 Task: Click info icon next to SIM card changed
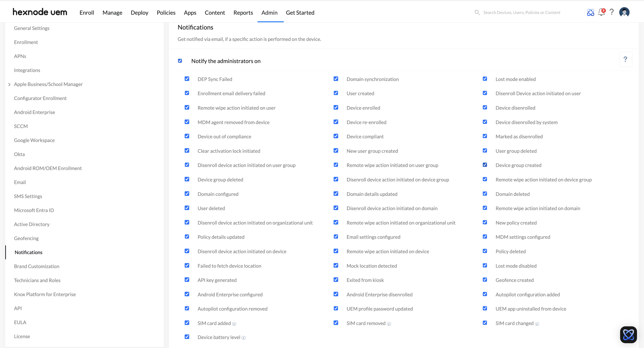(x=537, y=323)
